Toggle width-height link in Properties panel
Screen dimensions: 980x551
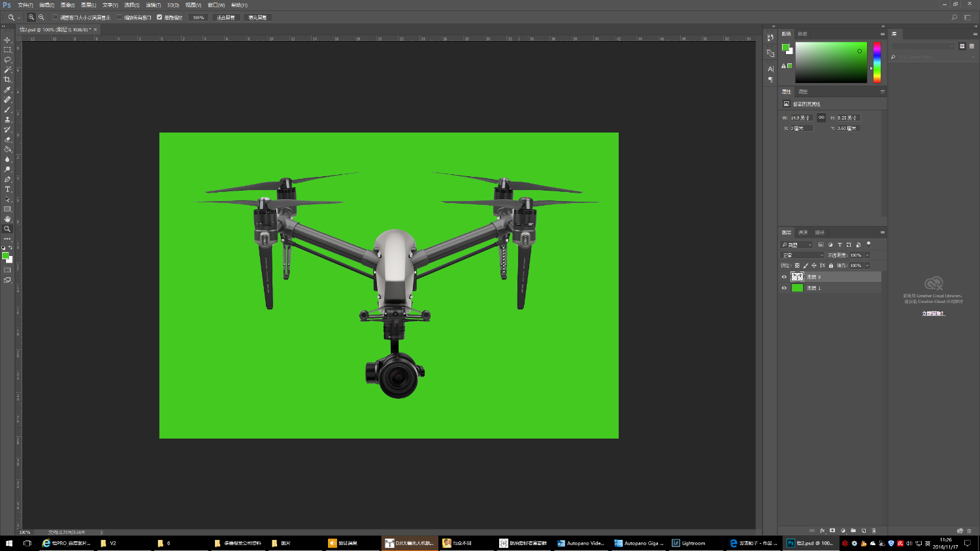[x=821, y=118]
